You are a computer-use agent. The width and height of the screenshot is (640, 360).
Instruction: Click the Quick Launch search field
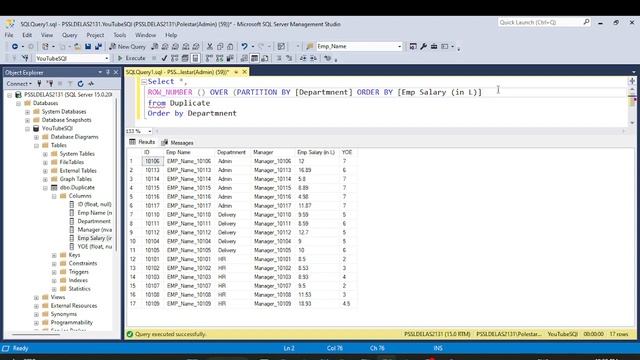[x=540, y=22]
